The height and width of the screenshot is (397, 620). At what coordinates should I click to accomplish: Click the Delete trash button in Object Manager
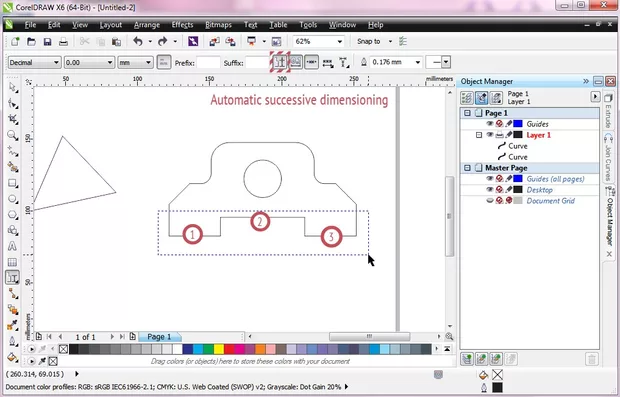[592, 359]
